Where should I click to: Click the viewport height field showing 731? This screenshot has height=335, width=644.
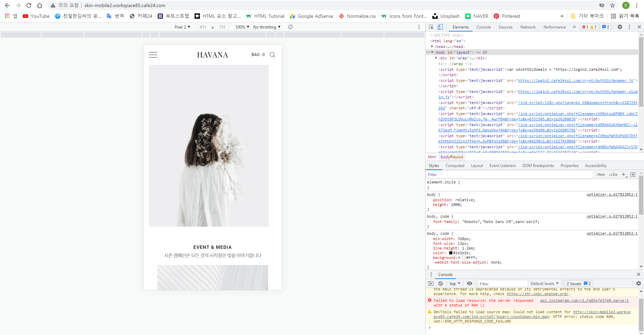coord(222,27)
